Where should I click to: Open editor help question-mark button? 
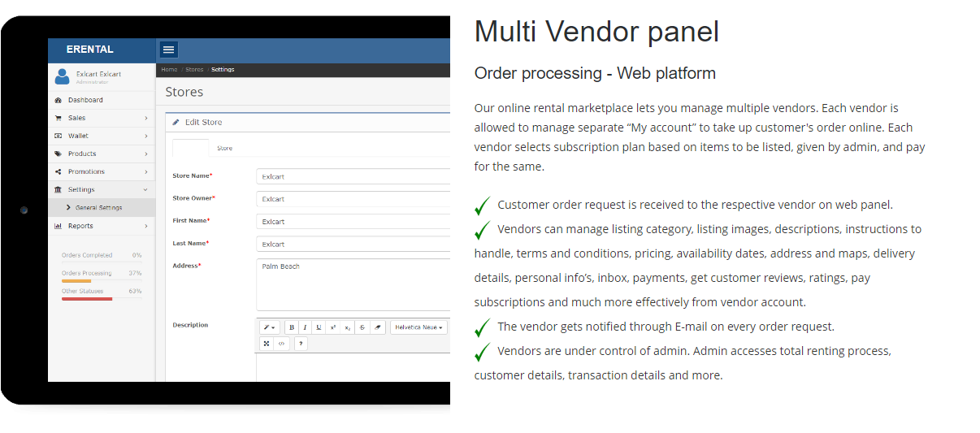301,344
